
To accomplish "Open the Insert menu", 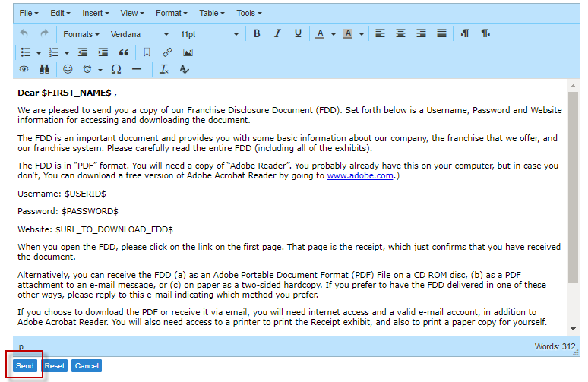I will coord(95,13).
